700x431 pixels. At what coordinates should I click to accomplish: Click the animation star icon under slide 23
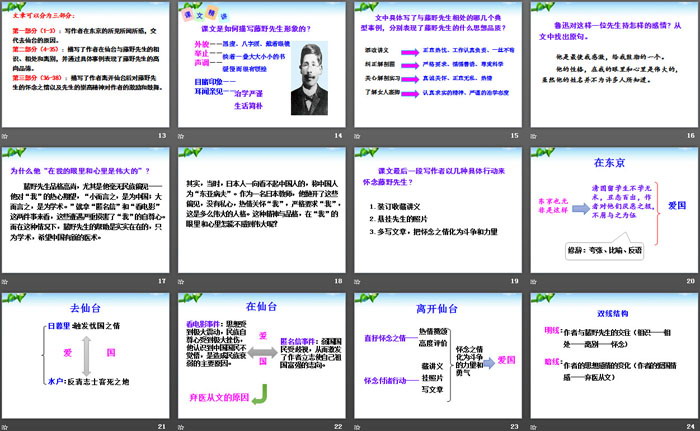(x=357, y=427)
